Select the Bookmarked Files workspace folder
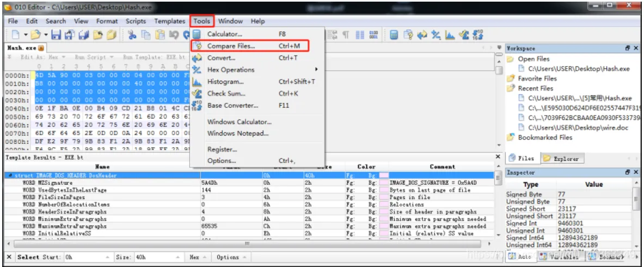The height and width of the screenshot is (267, 644). [x=539, y=137]
